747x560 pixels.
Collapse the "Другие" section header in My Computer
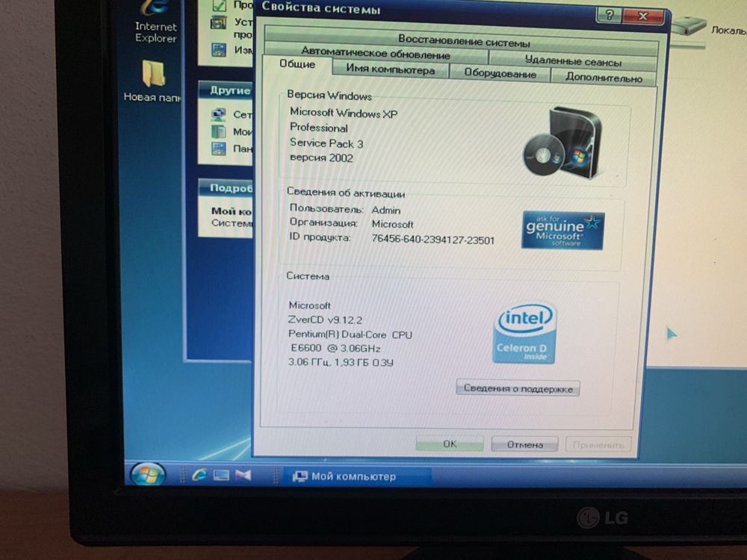(226, 90)
